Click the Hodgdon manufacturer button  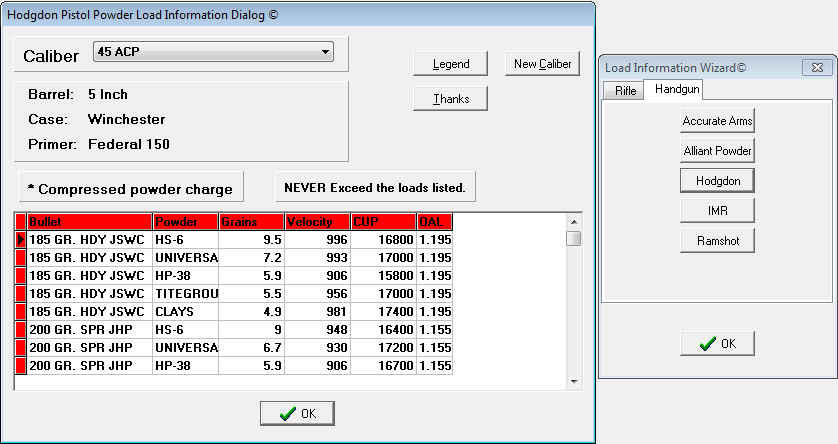click(x=717, y=181)
